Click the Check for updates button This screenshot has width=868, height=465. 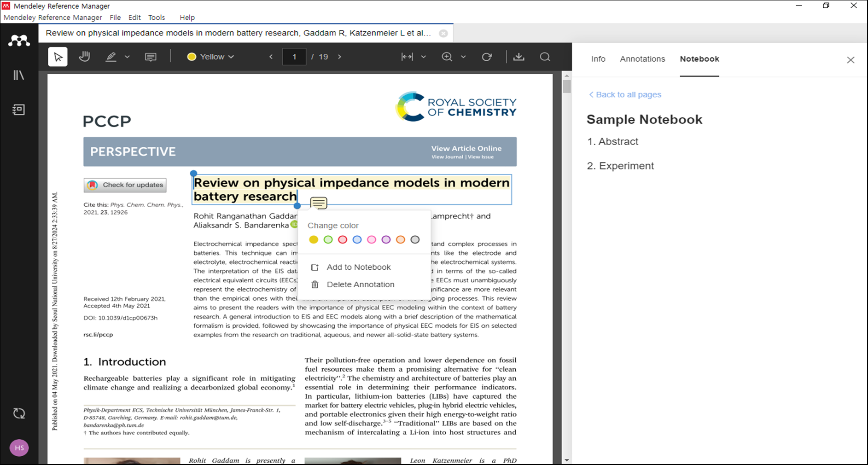[125, 185]
